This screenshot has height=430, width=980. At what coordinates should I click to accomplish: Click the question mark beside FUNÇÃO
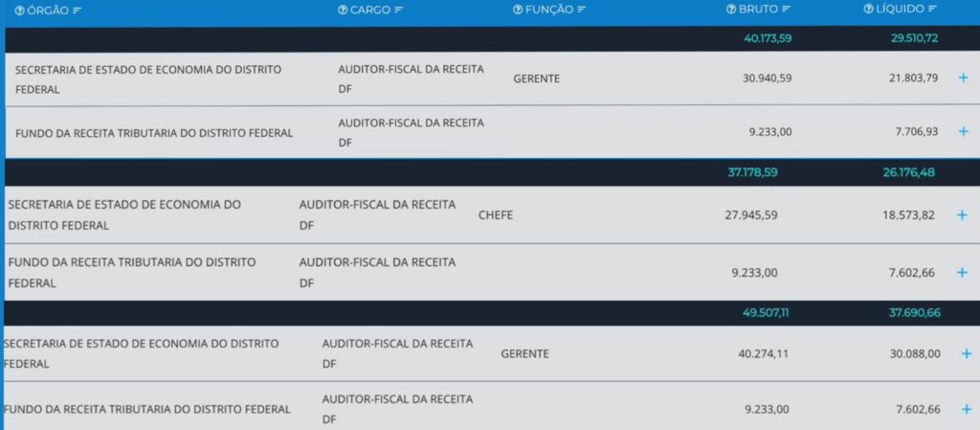pyautogui.click(x=518, y=10)
